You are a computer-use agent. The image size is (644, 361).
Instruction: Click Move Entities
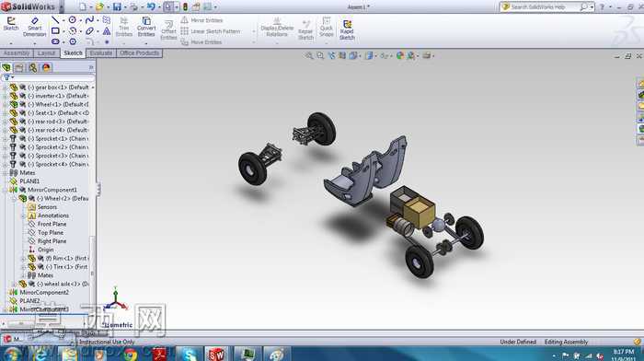coord(201,42)
